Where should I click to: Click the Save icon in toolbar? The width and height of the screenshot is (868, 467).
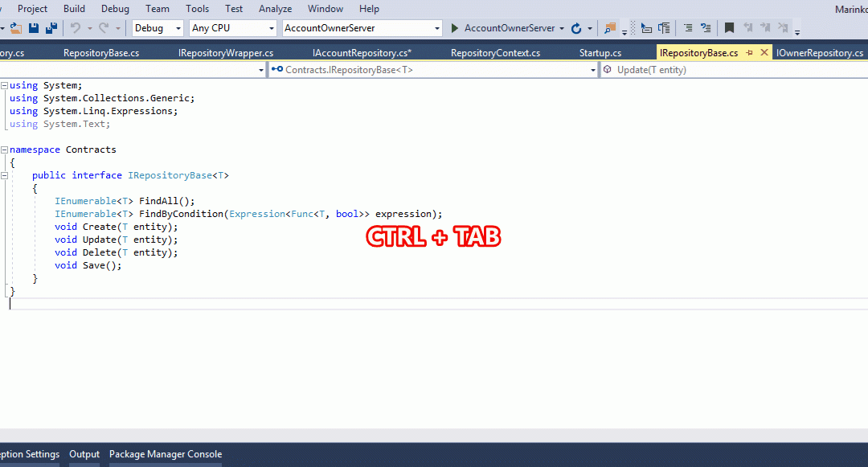click(x=34, y=28)
